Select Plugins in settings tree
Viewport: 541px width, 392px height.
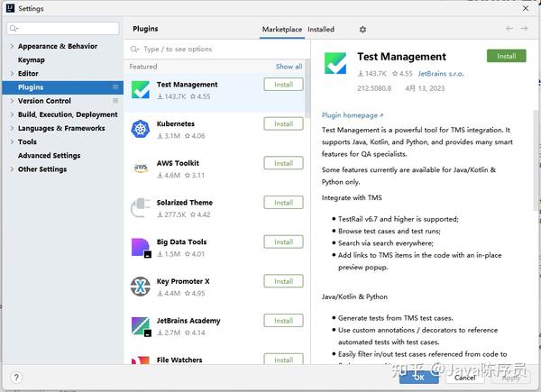pos(62,87)
